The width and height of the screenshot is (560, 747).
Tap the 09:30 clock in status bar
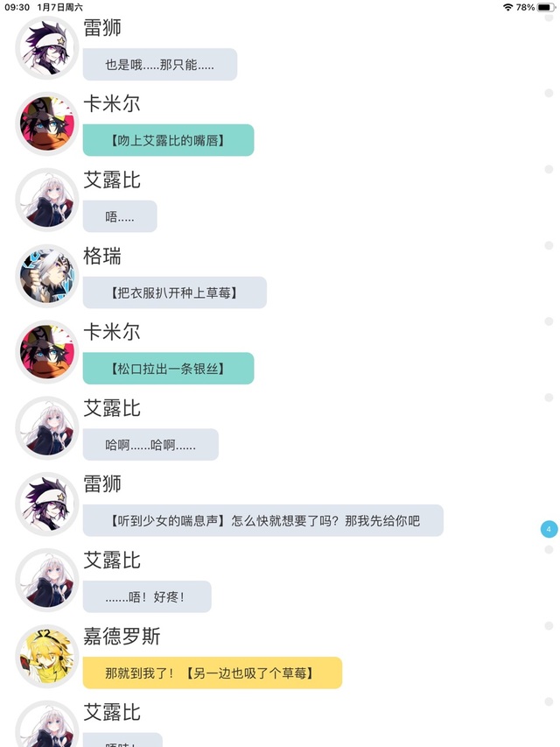17,7
